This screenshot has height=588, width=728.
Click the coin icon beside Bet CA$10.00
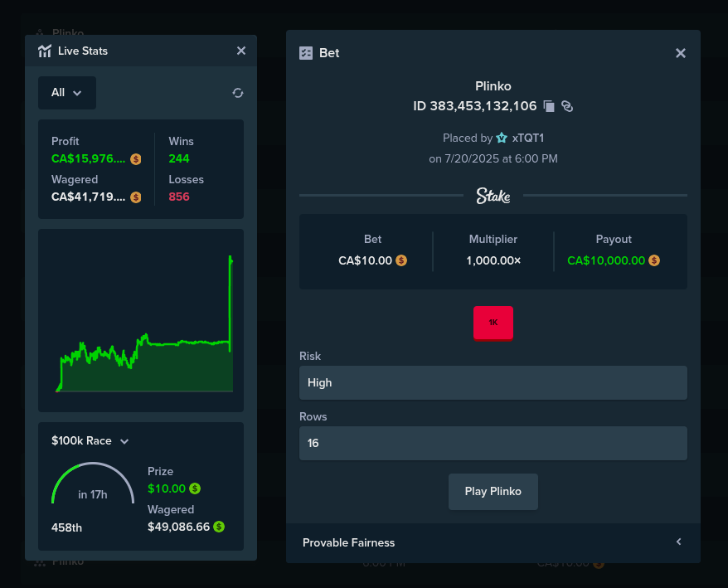point(401,260)
